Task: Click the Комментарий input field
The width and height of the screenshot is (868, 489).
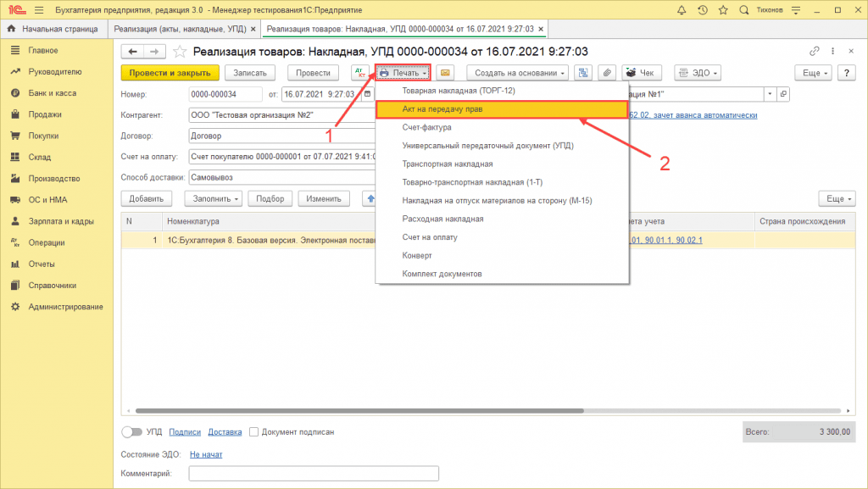Action: click(314, 473)
